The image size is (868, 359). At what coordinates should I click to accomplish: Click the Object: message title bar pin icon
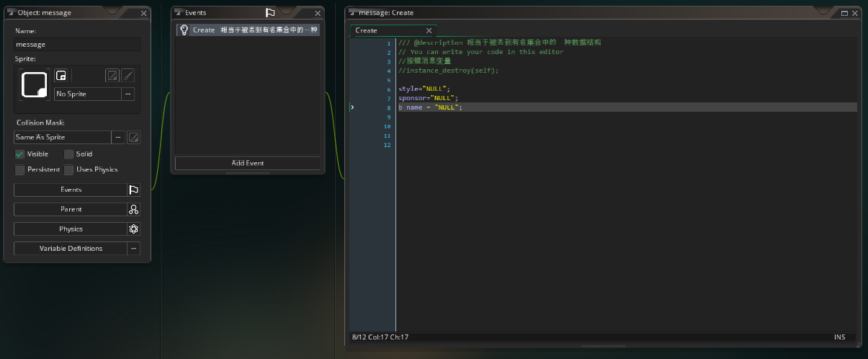[x=10, y=12]
